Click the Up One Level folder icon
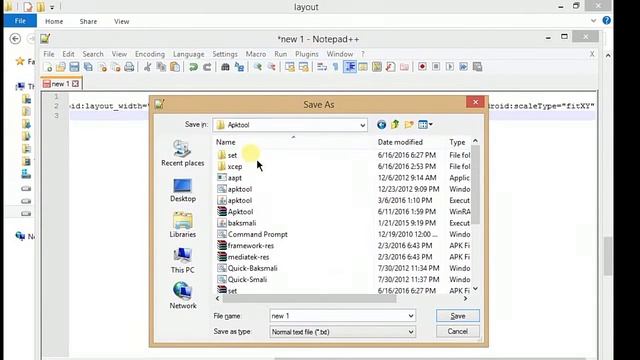Screen dimensions: 640x360 click(395, 124)
